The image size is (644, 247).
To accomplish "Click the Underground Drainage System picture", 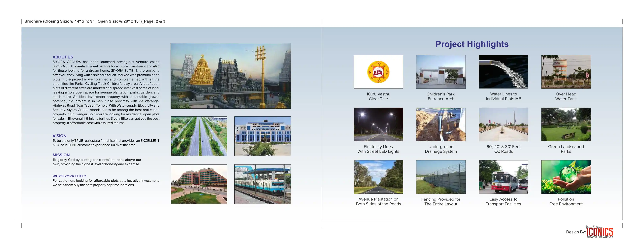I will (440, 124).
